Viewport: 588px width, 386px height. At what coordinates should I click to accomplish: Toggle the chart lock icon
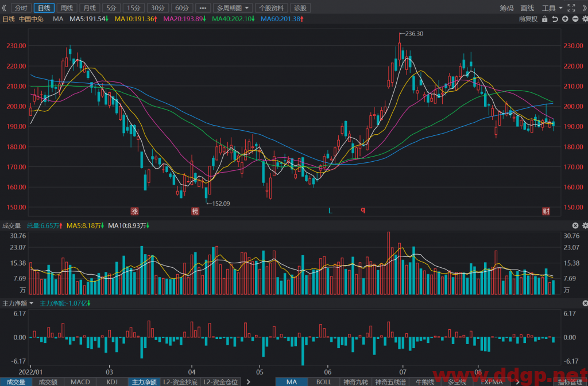click(544, 19)
